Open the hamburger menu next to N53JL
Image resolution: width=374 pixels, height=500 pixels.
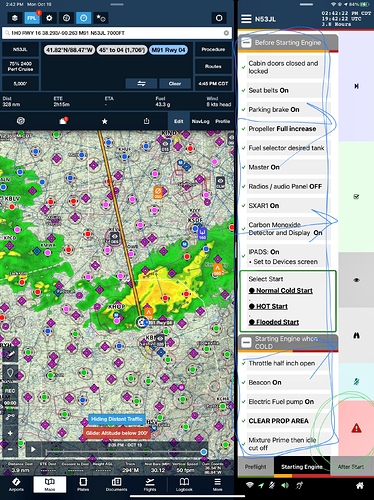(246, 19)
